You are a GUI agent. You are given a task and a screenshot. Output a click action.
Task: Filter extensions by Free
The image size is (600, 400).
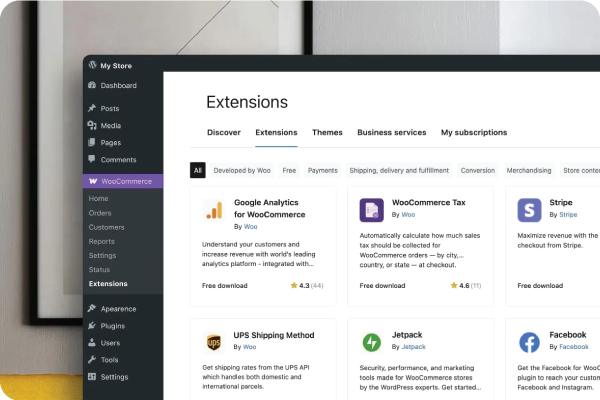[289, 170]
